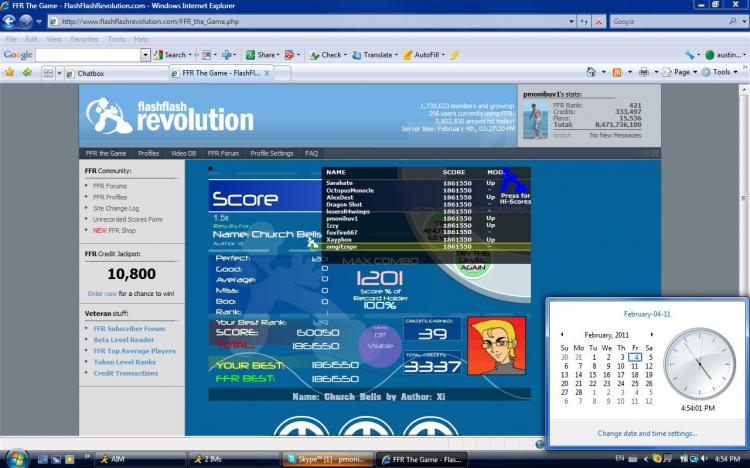Expand the Print dropdown arrow
This screenshot has height=468, width=750.
pyautogui.click(x=656, y=72)
